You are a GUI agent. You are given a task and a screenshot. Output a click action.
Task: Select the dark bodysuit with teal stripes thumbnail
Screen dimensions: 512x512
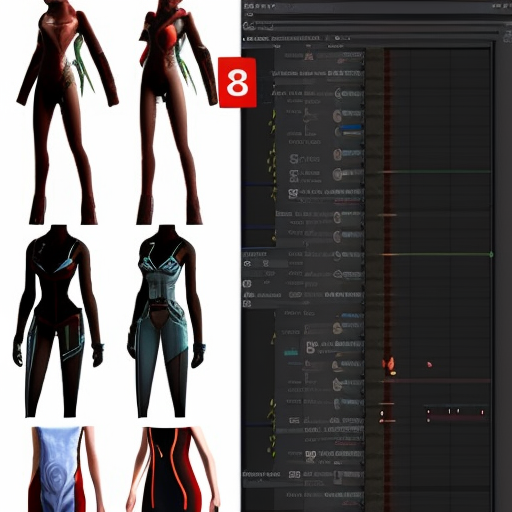[58, 321]
